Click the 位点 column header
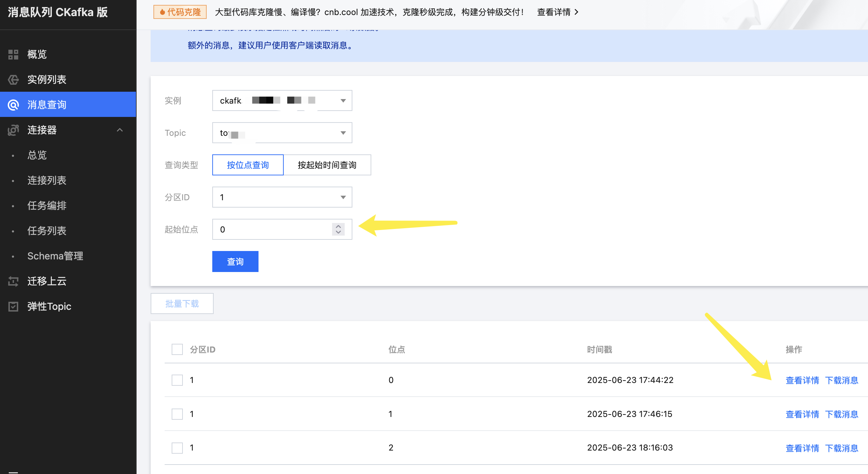This screenshot has width=868, height=474. [397, 349]
